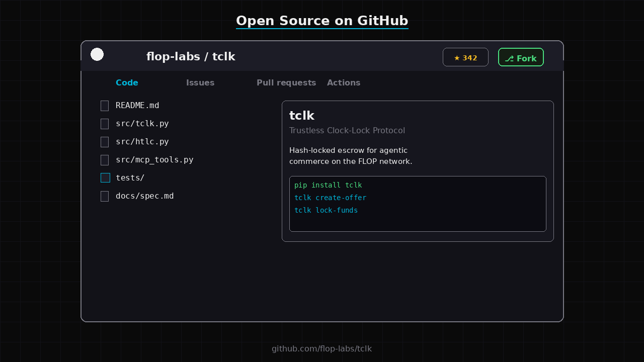644x362 pixels.
Task: Open src/tclk.py in the file list
Action: [142, 124]
